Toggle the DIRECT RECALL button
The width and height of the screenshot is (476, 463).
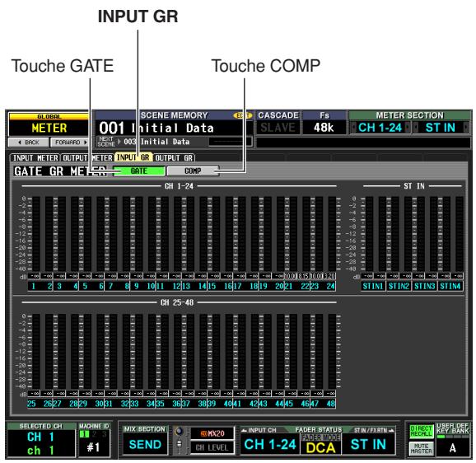point(421,431)
